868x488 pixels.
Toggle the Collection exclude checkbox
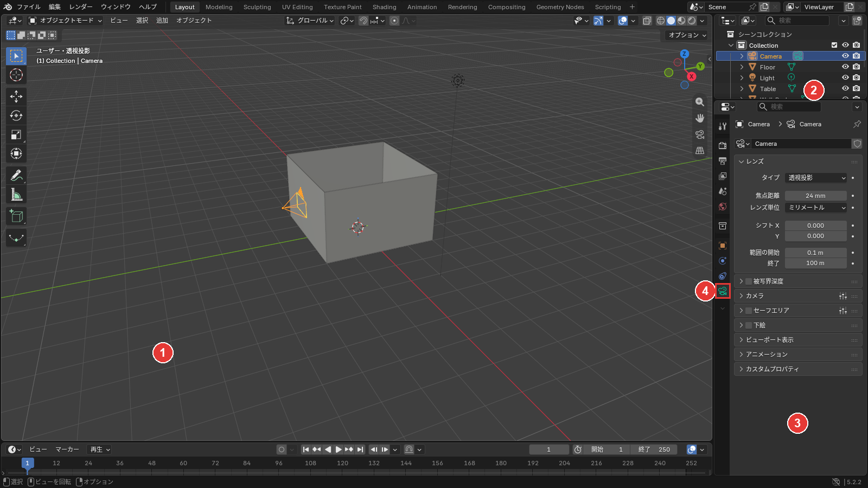[834, 45]
